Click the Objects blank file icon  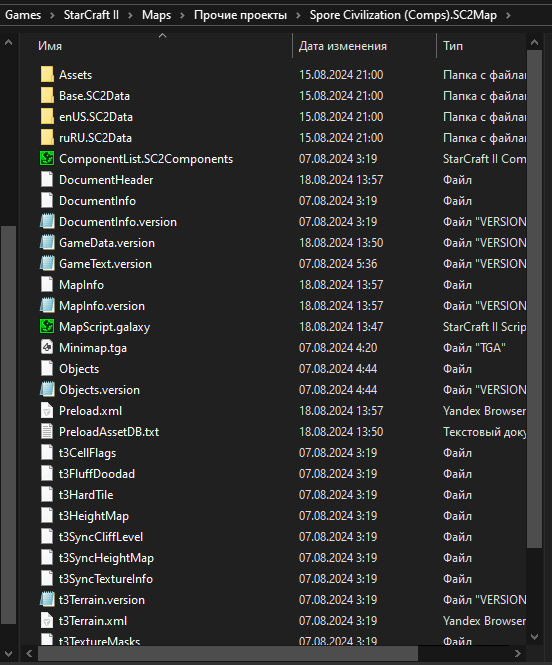(x=47, y=369)
